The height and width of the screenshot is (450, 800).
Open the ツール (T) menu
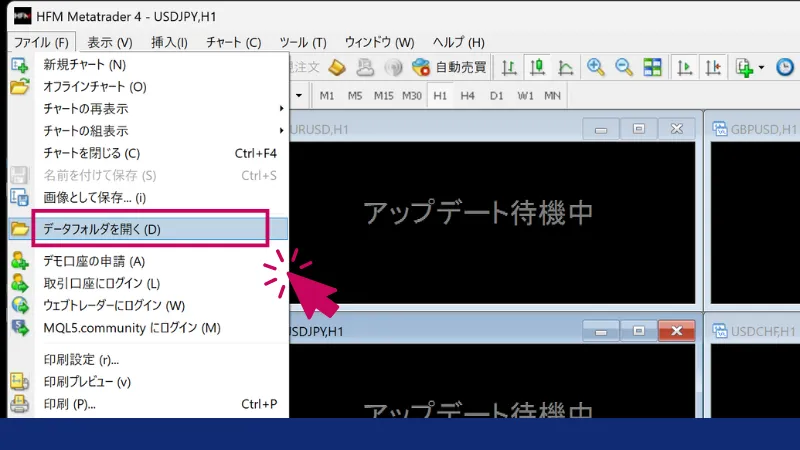(x=303, y=42)
